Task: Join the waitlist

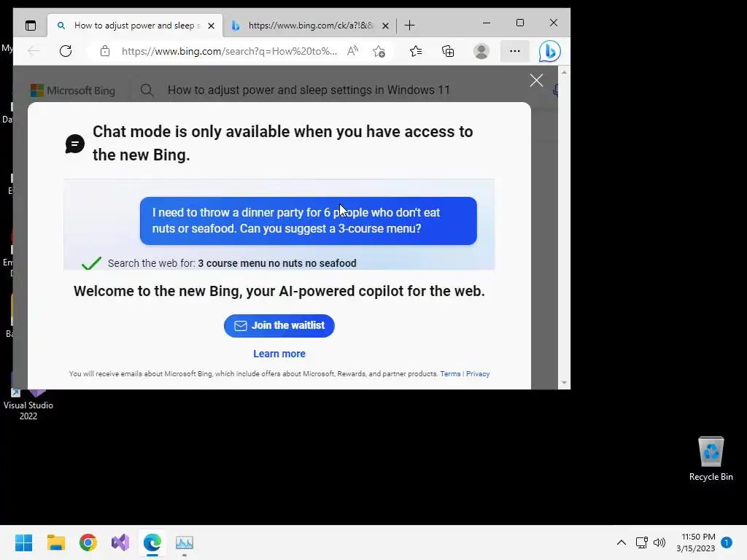Action: 279,326
